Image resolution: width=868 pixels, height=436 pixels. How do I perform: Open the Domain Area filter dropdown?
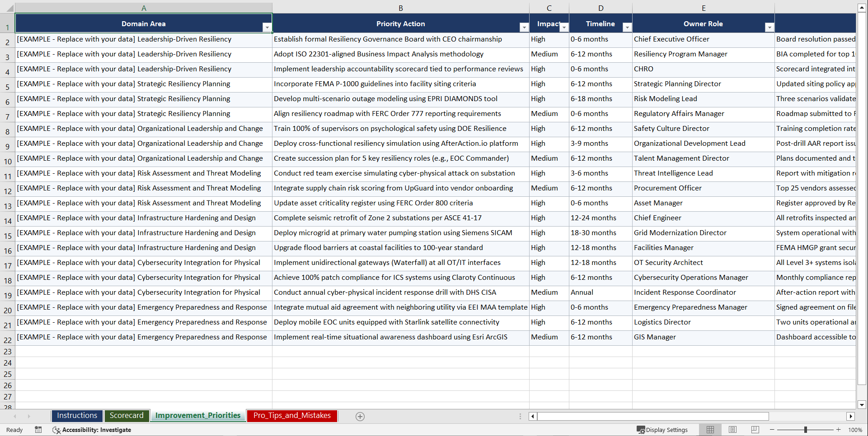267,27
